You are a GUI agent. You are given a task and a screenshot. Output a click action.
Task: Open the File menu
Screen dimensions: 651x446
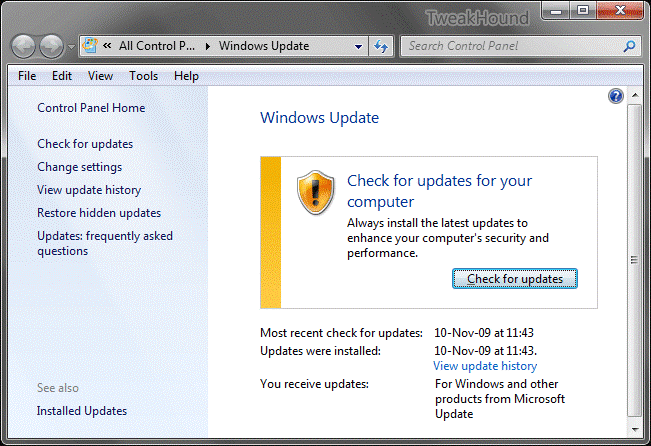pos(27,76)
